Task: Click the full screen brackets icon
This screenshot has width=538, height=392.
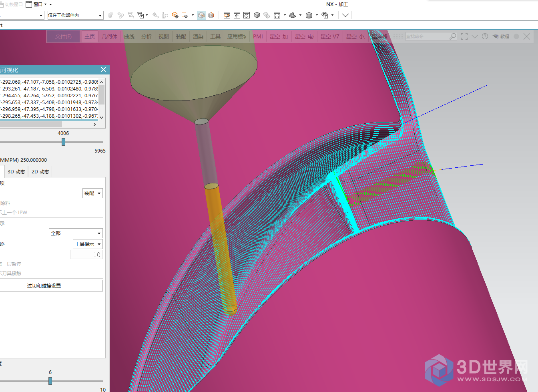Action: click(464, 36)
